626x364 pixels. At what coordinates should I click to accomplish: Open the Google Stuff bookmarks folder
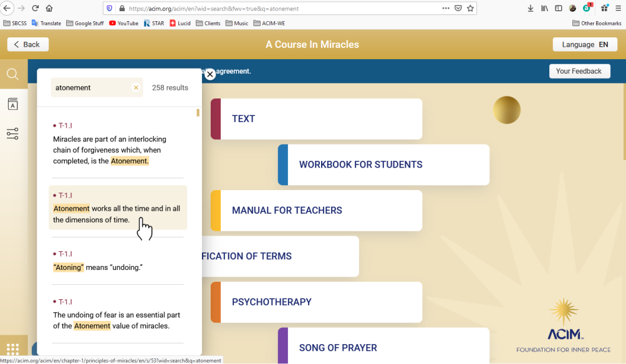point(85,23)
